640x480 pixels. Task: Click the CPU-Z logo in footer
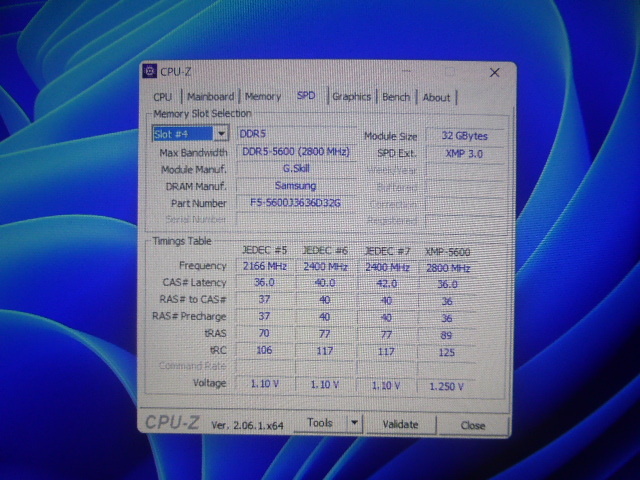(172, 422)
